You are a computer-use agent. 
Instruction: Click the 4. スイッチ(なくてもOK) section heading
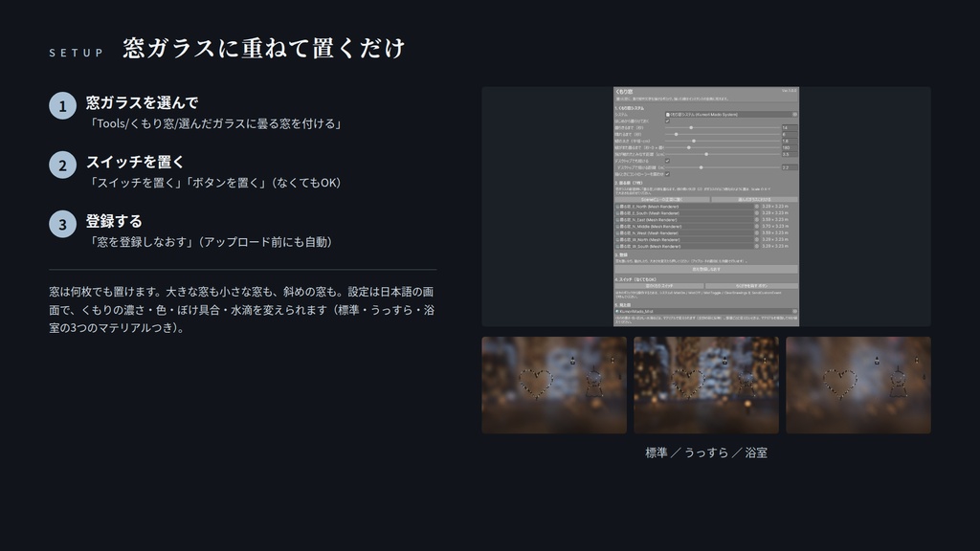click(x=635, y=279)
